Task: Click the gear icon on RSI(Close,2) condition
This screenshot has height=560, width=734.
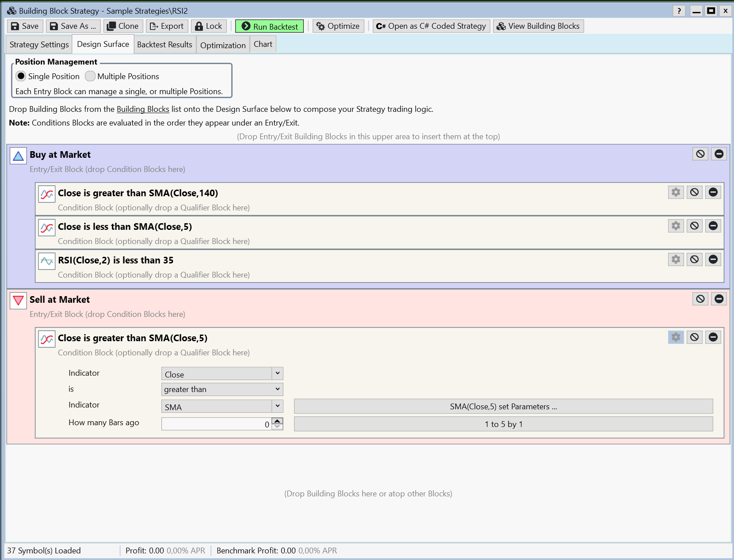Action: 676,259
